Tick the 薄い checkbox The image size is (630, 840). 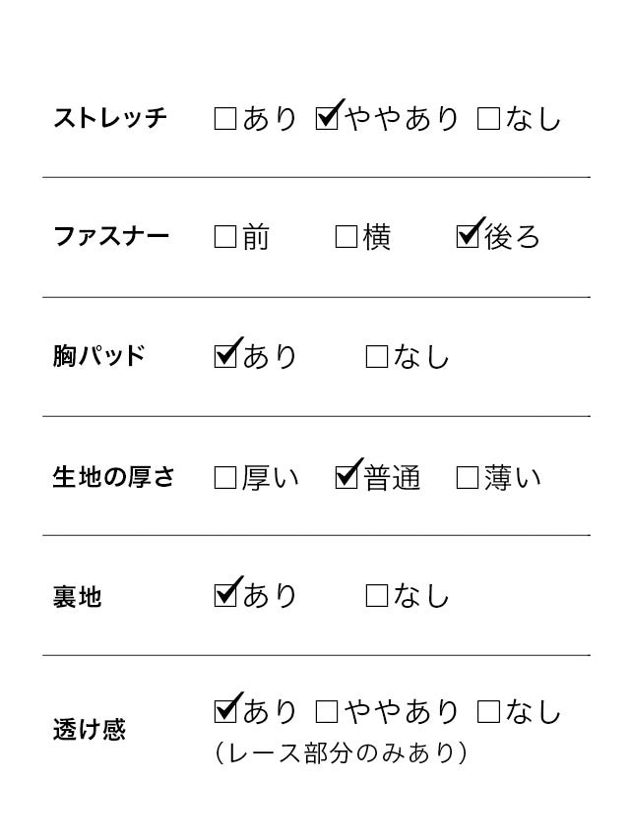(469, 478)
